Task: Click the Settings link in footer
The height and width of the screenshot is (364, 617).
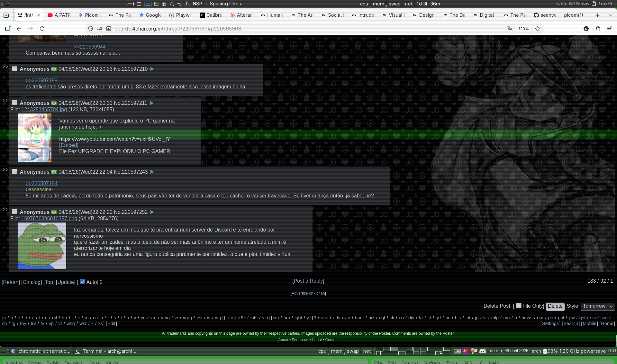Action: [550, 323]
